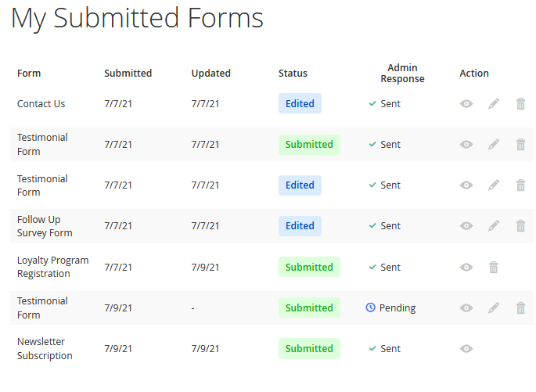Edit the Contact Us submission
This screenshot has height=392, width=536.
pyautogui.click(x=494, y=103)
